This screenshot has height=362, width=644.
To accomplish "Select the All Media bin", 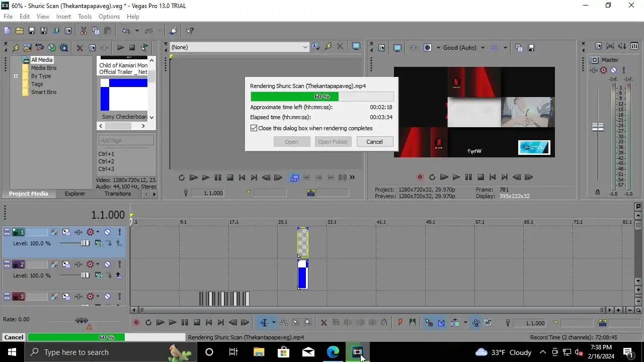I will click(41, 60).
